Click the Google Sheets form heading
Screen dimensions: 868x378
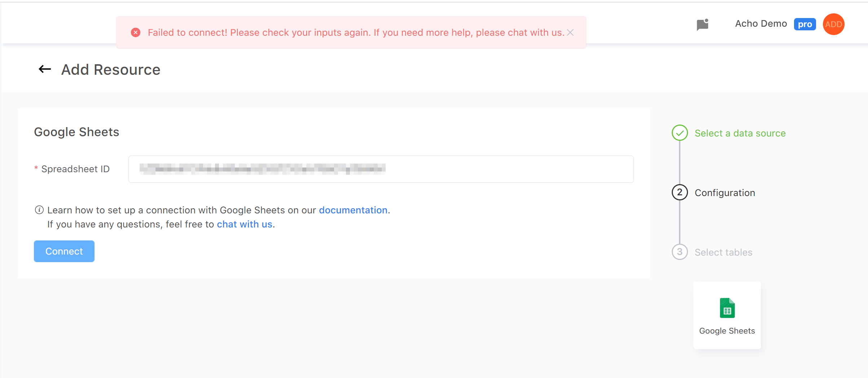76,132
